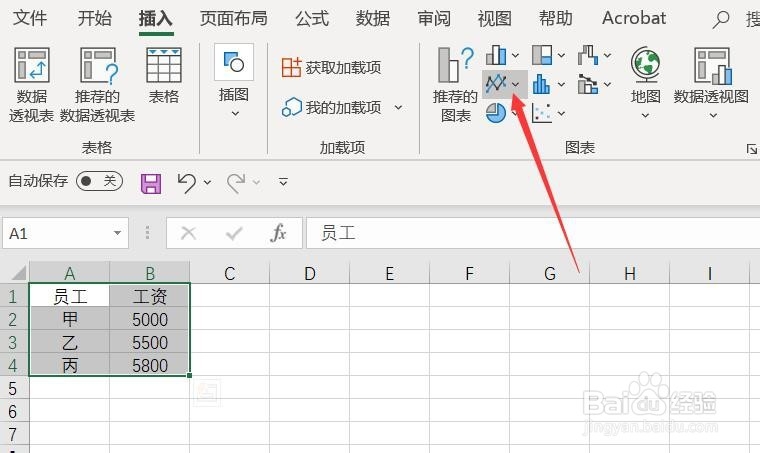Image resolution: width=760 pixels, height=453 pixels.
Task: Click the formula bar containing 员工
Action: [533, 233]
